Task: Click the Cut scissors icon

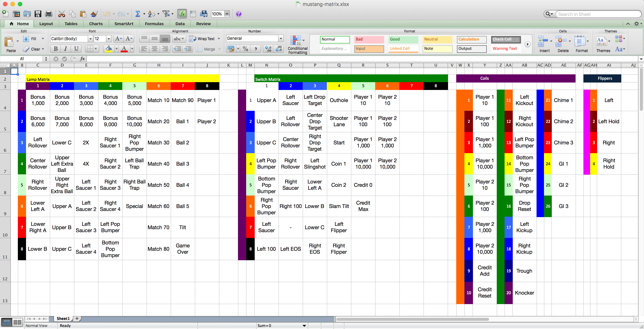Action: (62, 14)
